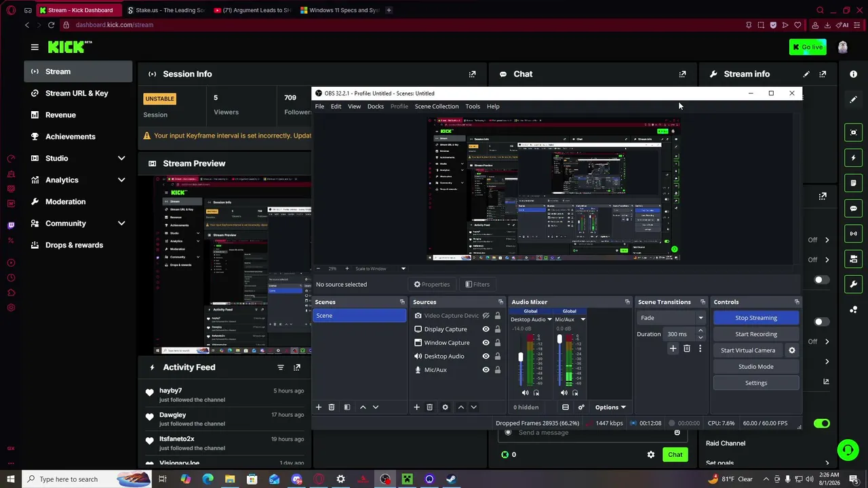Open Audio Mixer Options dropdown

click(610, 407)
